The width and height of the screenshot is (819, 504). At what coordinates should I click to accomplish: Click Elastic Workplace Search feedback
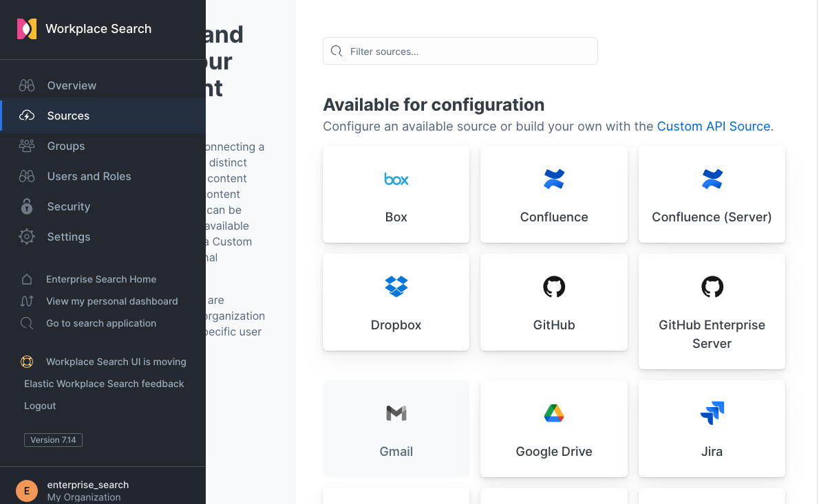pyautogui.click(x=104, y=384)
